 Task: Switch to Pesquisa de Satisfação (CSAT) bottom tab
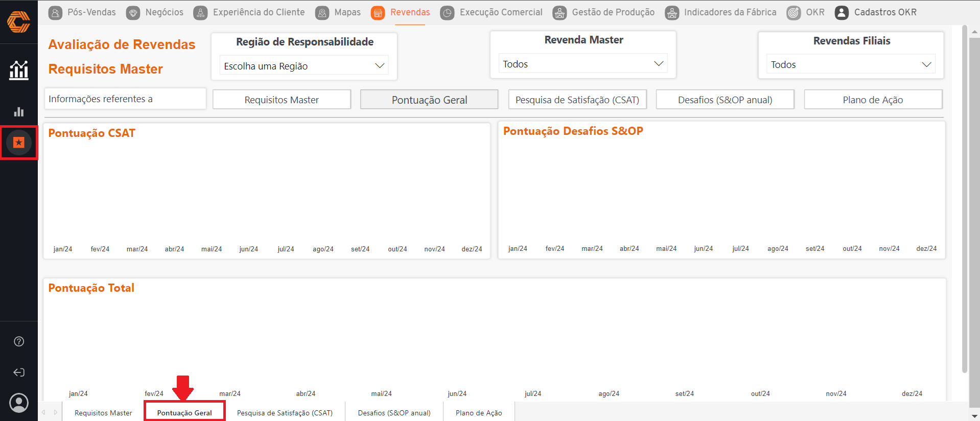[285, 412]
